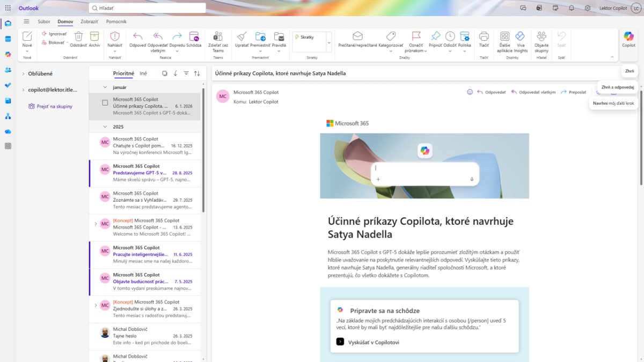Switch to the Iné inbox tab

pyautogui.click(x=143, y=73)
